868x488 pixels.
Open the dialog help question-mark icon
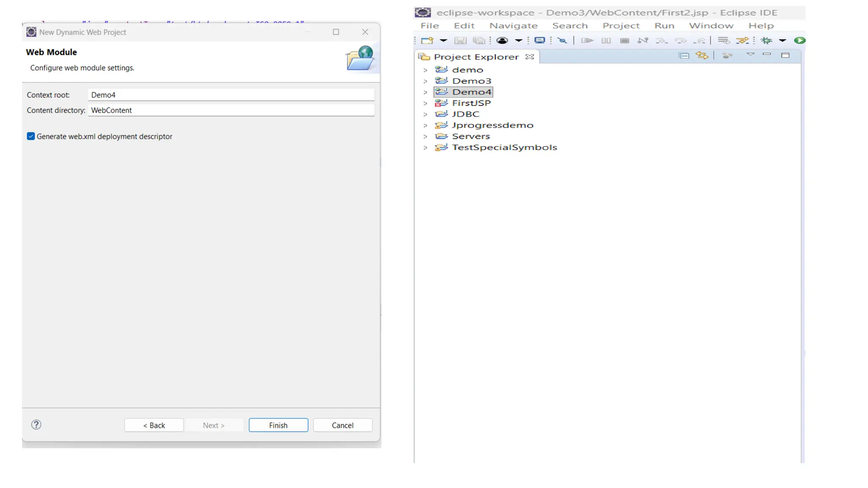pos(36,424)
